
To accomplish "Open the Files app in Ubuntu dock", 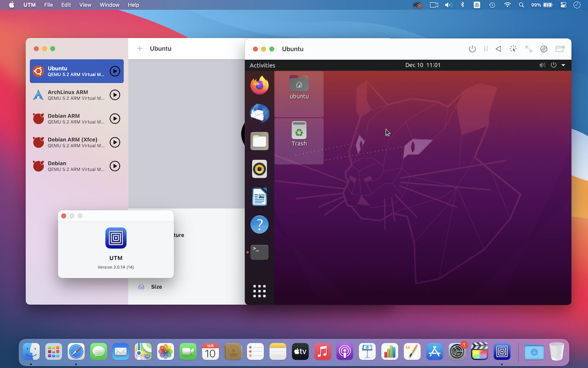I will click(x=259, y=141).
